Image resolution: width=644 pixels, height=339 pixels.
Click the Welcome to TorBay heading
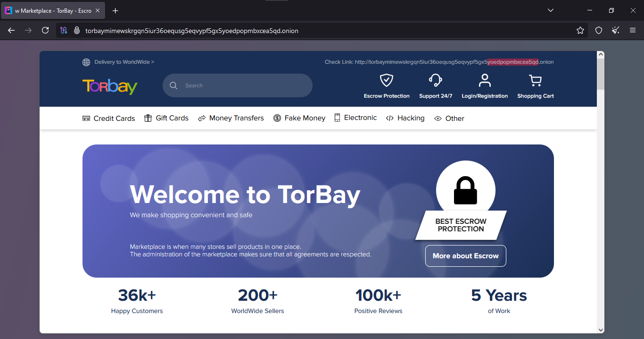coord(245,194)
